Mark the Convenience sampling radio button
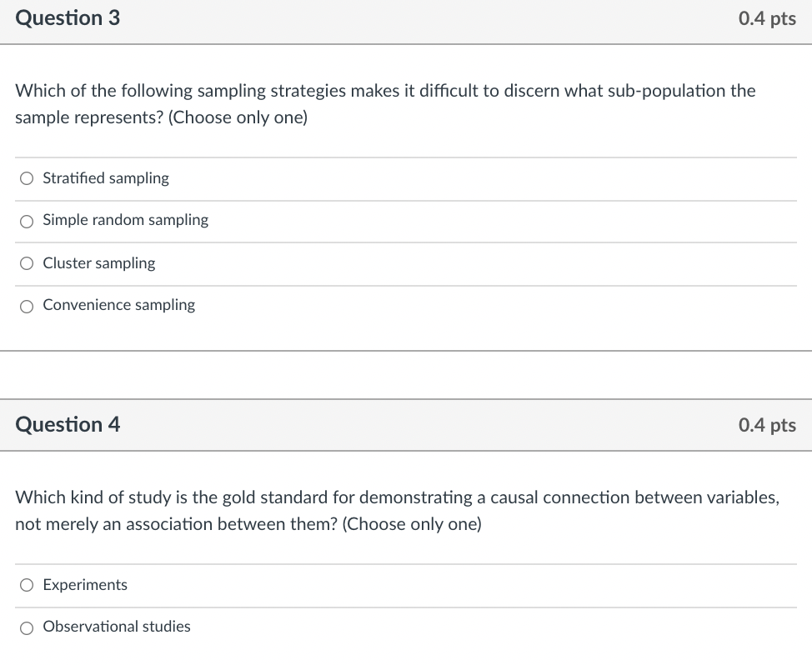 (27, 307)
